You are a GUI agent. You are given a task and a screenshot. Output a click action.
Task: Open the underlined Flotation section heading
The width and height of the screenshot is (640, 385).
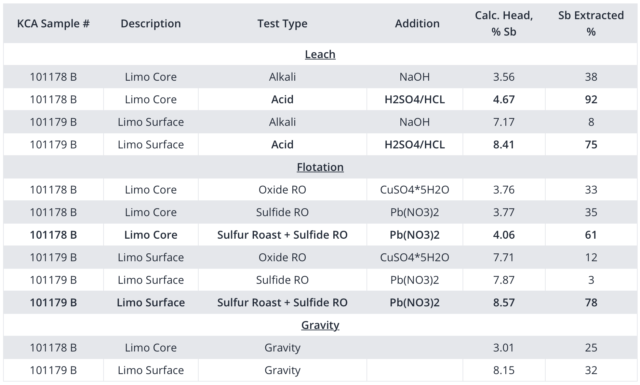click(320, 167)
